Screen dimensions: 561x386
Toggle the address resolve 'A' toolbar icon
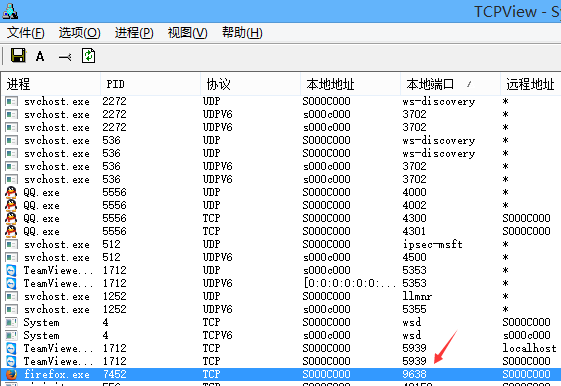coord(40,56)
